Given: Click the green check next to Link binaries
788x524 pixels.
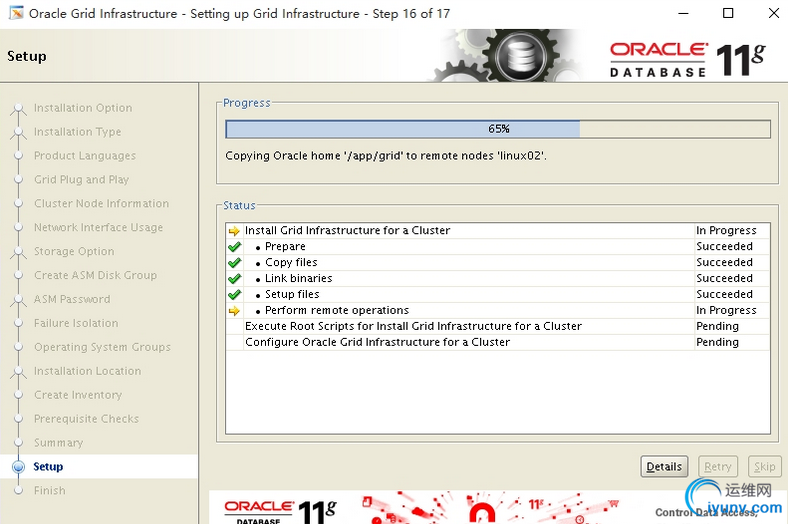Looking at the screenshot, I should tap(234, 279).
